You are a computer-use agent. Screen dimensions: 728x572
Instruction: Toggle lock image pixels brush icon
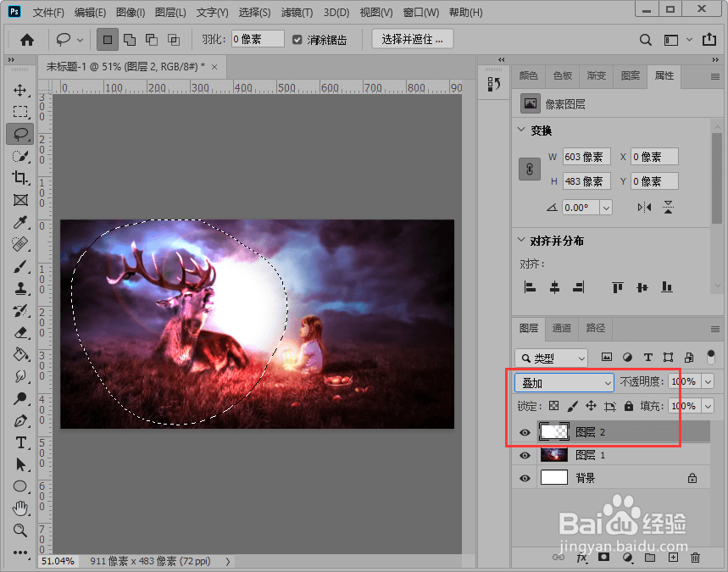click(572, 406)
